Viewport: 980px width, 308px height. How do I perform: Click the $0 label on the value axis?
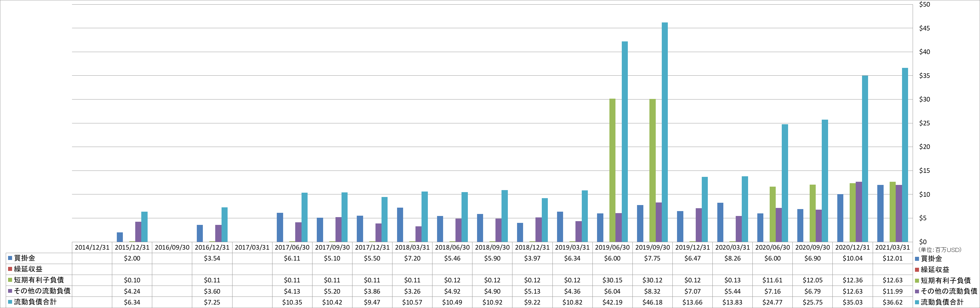coord(923,242)
